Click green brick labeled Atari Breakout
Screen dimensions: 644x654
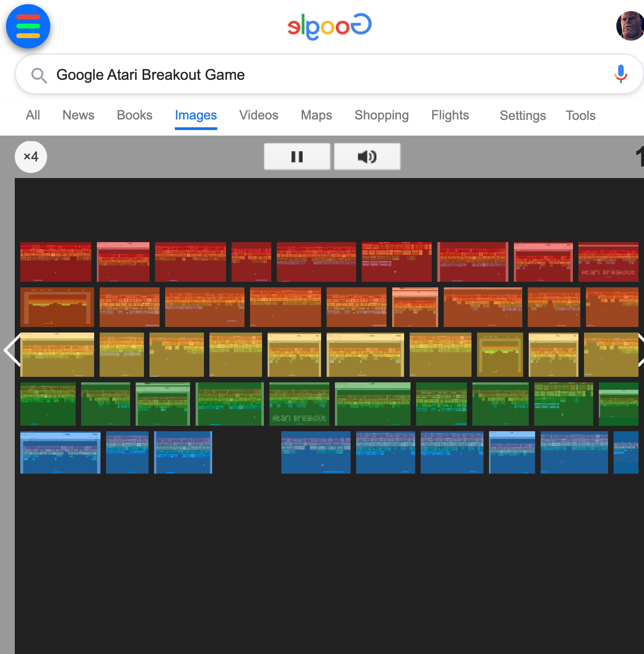(299, 404)
